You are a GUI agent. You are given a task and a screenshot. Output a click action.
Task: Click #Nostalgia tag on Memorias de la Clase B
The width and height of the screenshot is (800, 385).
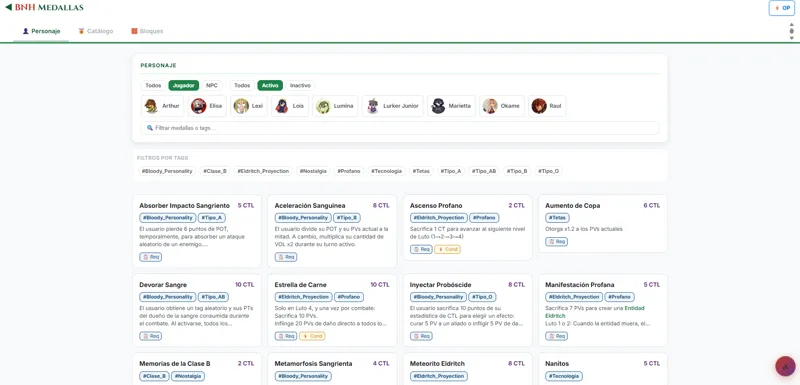click(188, 376)
